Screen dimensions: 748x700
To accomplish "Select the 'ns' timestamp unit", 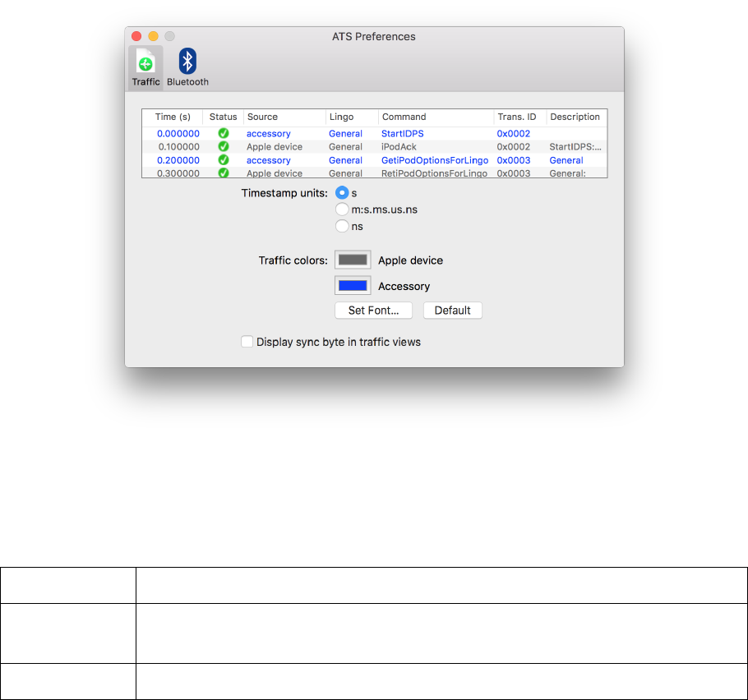I will coord(342,226).
